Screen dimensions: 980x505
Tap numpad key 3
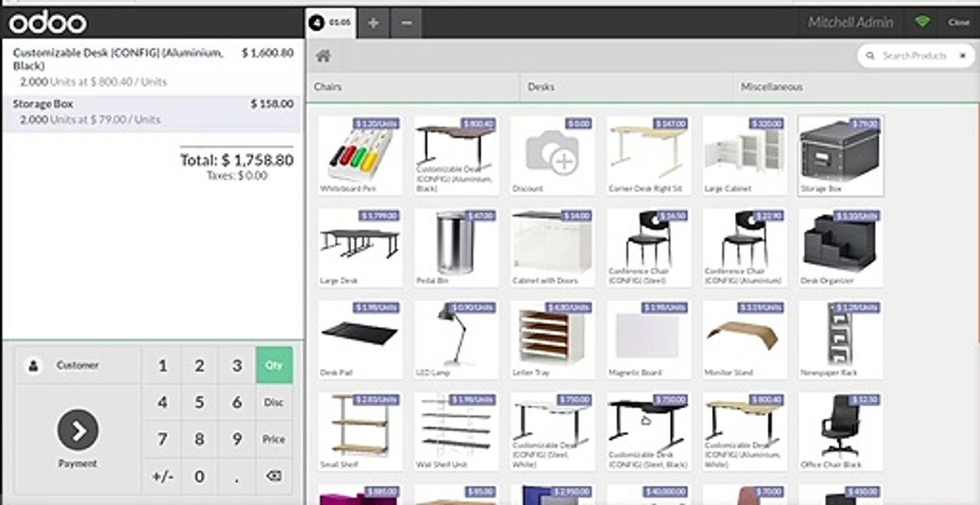[237, 365]
